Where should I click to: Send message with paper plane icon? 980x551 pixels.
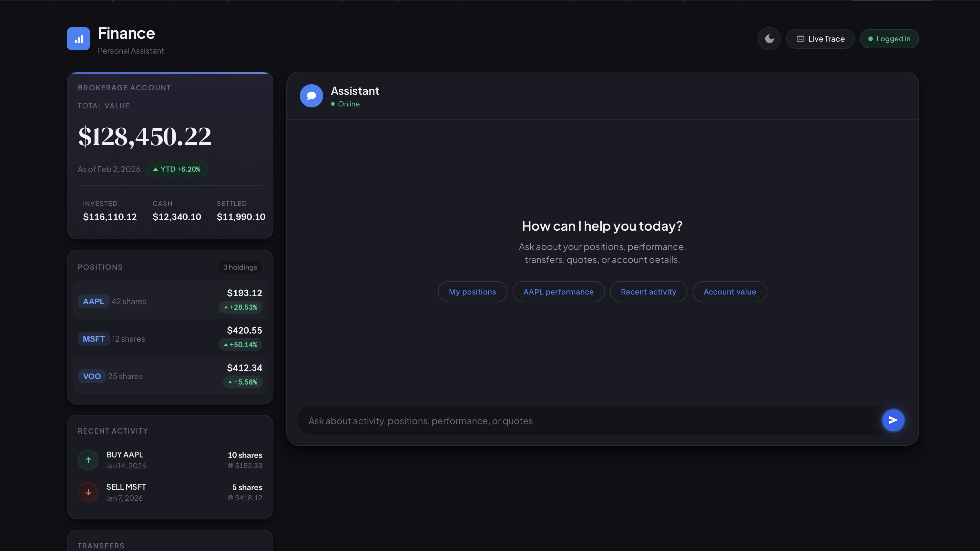(x=893, y=420)
